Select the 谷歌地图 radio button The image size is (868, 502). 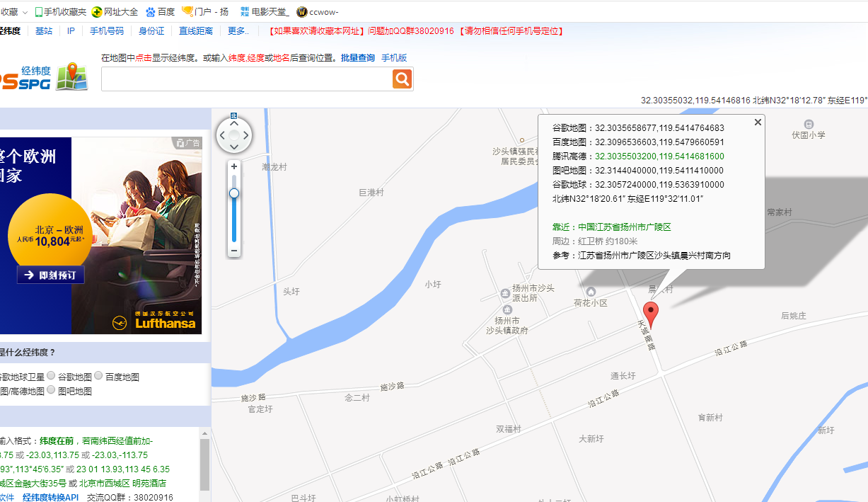51,376
